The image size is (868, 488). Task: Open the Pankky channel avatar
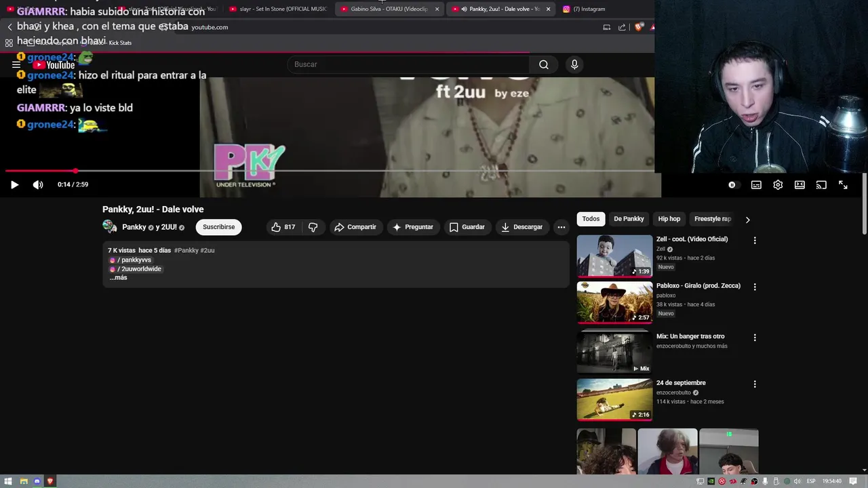[109, 227]
